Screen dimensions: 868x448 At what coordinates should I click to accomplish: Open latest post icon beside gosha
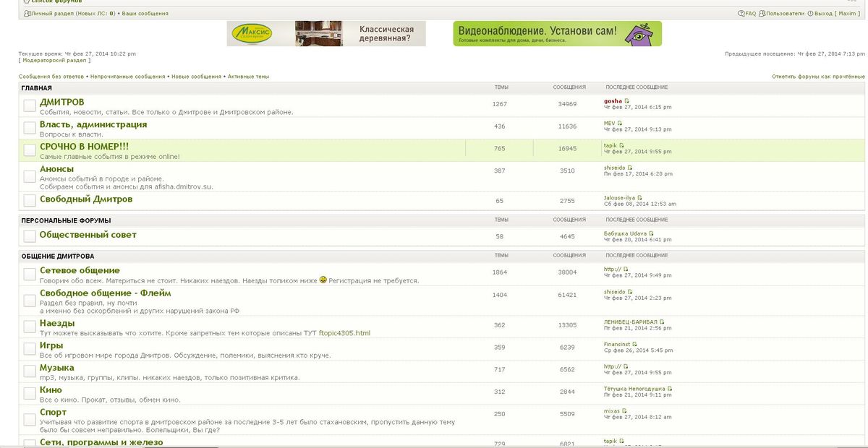click(x=627, y=101)
